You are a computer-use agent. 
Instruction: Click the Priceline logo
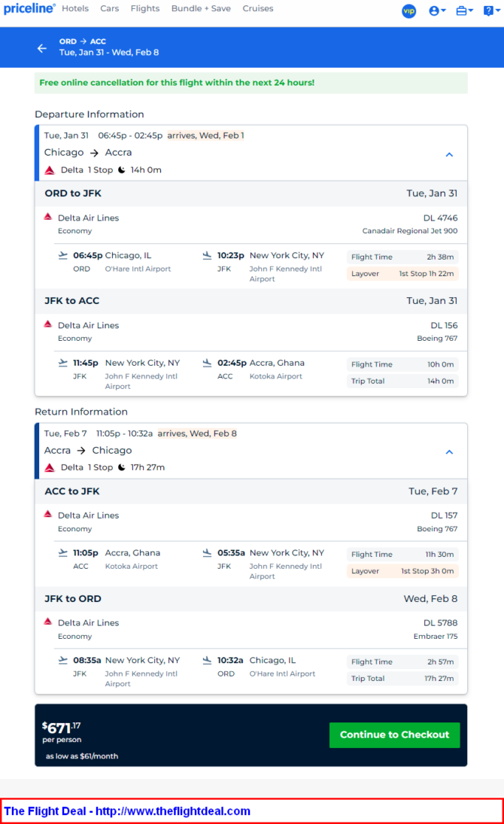(29, 8)
